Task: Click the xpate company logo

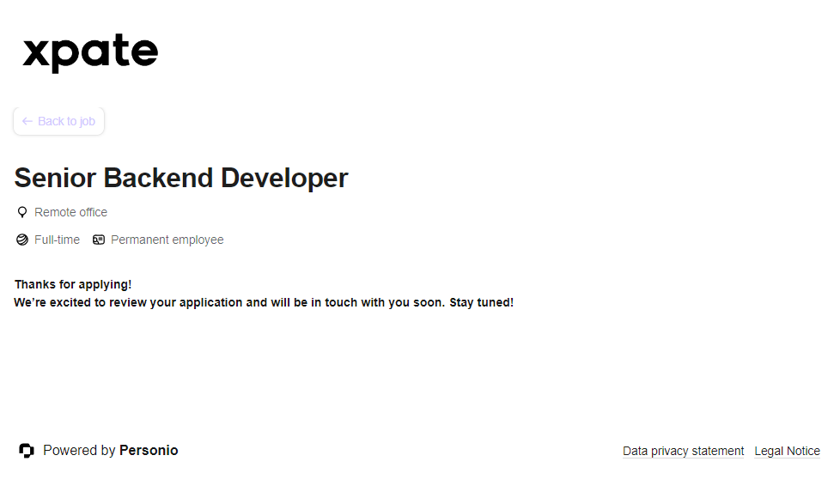Action: coord(90,53)
